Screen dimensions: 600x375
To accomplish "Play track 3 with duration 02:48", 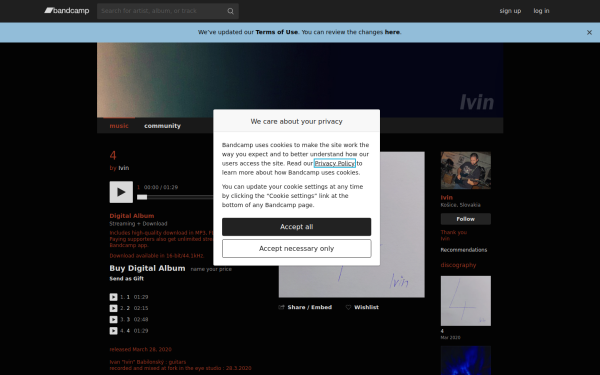I will (x=113, y=320).
